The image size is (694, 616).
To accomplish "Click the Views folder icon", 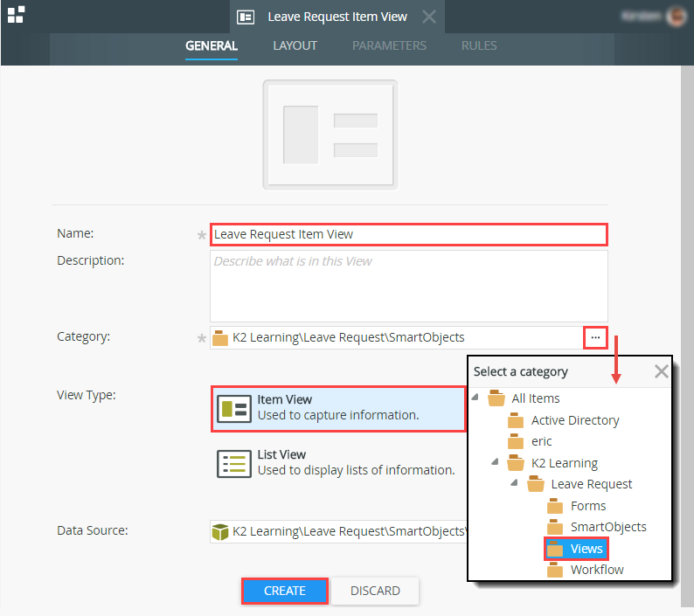I will 555,549.
